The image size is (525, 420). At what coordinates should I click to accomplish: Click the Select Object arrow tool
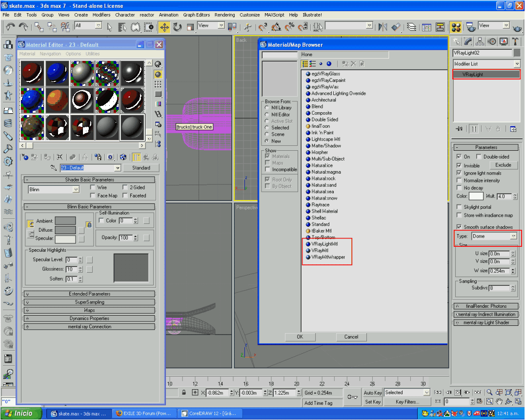109,27
